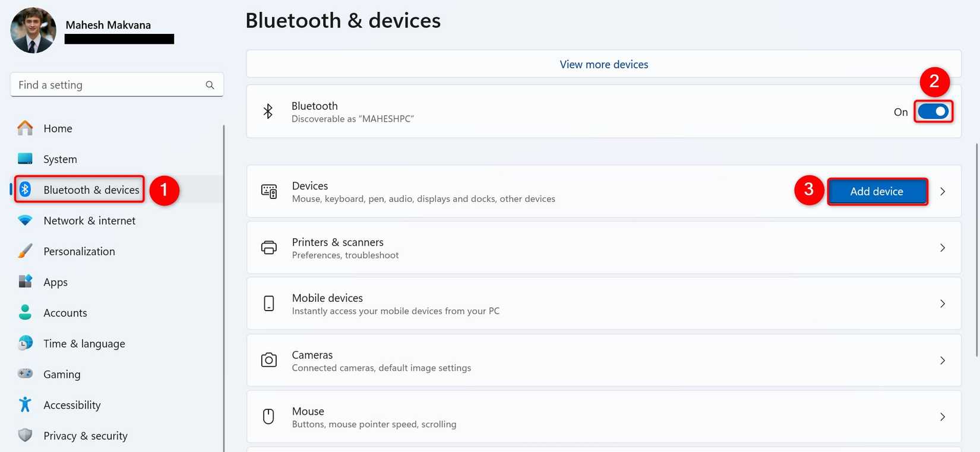Click the Mahesh Makvana profile picture

pyautogui.click(x=33, y=30)
